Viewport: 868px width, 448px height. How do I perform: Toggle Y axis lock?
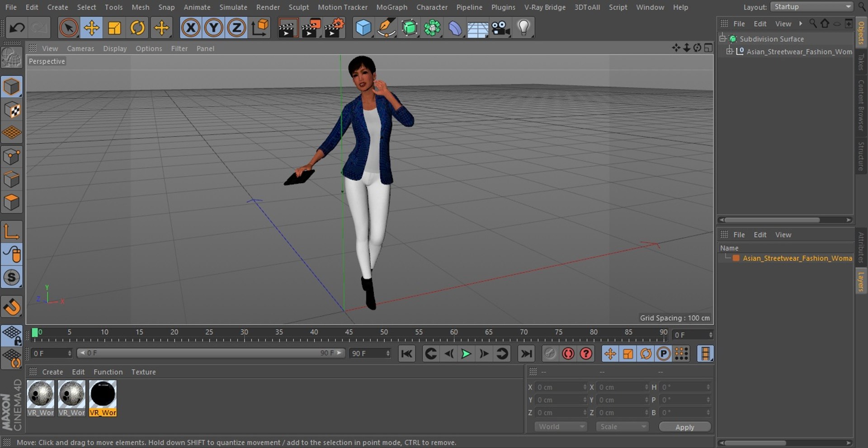pos(214,28)
